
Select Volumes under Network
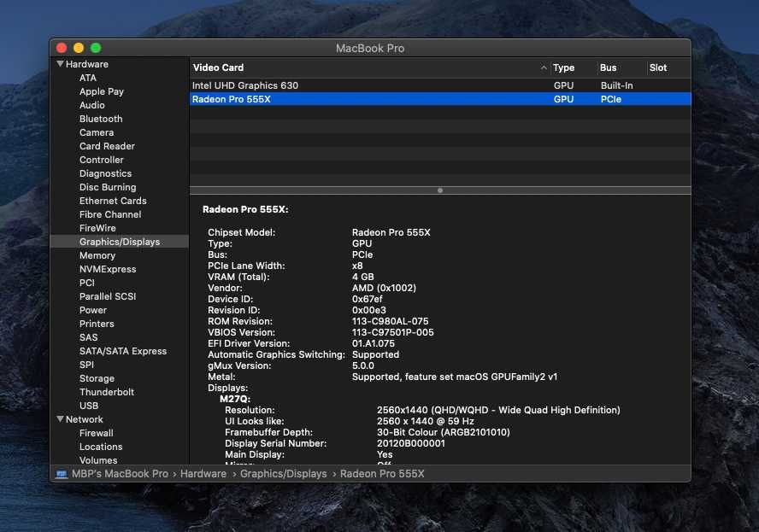click(x=98, y=460)
